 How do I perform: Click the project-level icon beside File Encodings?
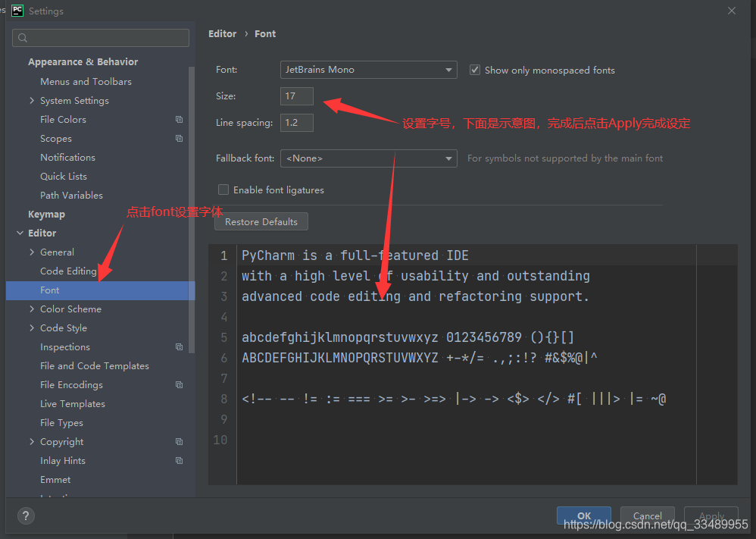pos(179,384)
